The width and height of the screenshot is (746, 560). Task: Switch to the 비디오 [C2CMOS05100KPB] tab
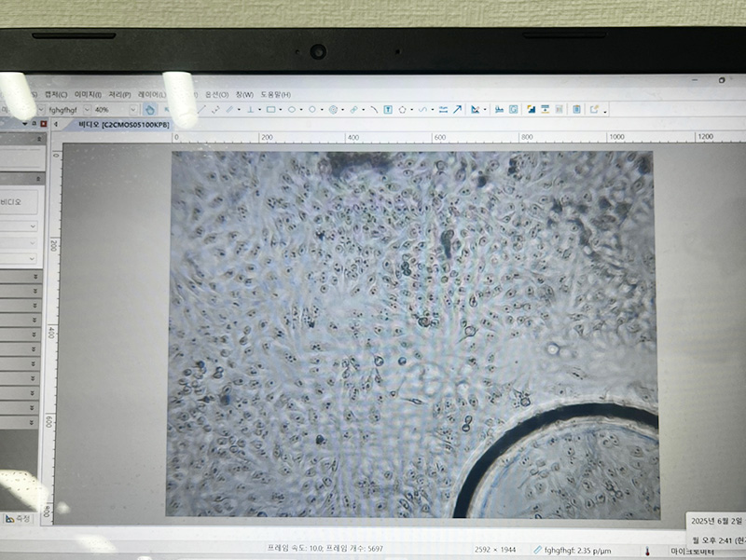click(123, 124)
